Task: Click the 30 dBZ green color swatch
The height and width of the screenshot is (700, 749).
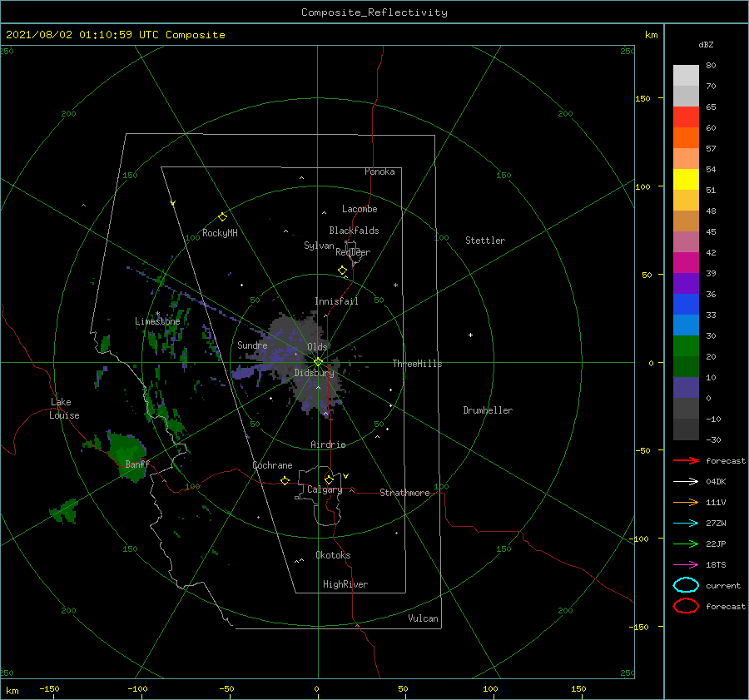Action: pyautogui.click(x=686, y=346)
